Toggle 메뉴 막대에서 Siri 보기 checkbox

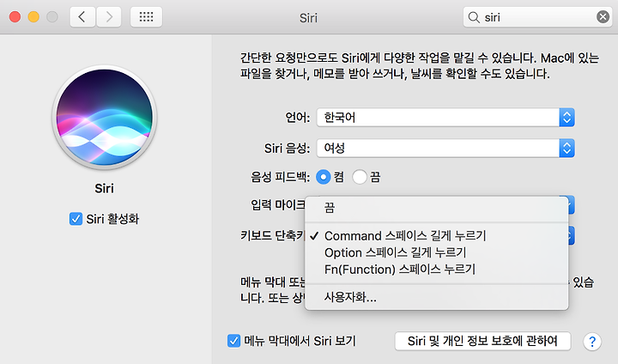[x=233, y=341]
